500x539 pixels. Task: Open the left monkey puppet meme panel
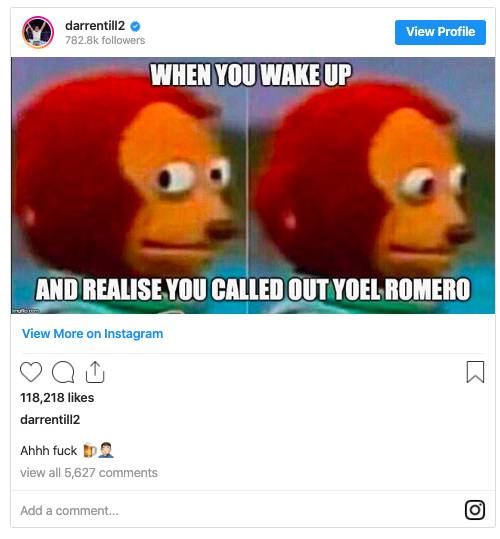[x=129, y=185]
